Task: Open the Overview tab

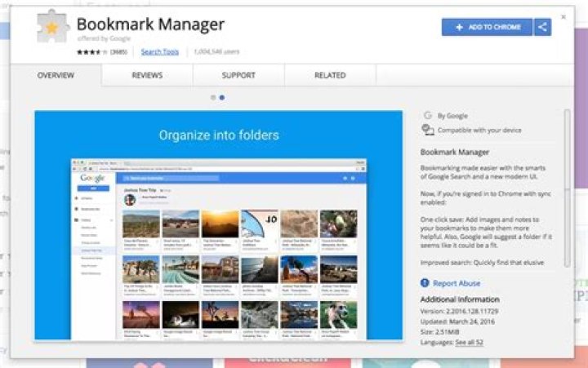Action: click(x=56, y=75)
